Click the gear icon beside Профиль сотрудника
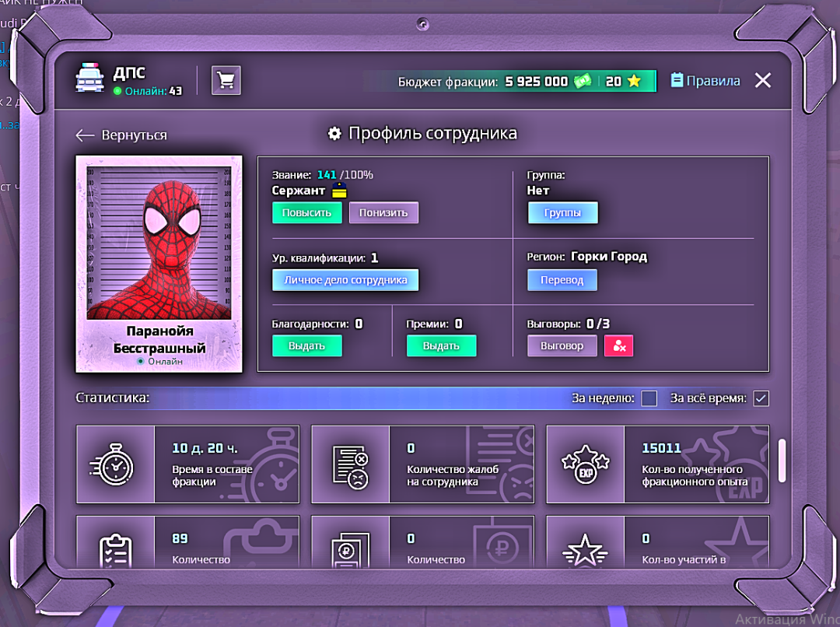Image resolution: width=840 pixels, height=627 pixels. tap(334, 134)
